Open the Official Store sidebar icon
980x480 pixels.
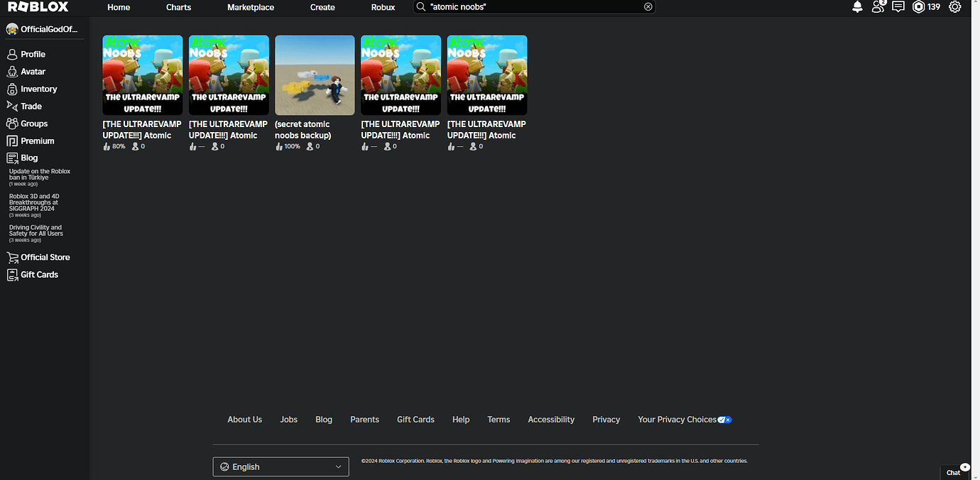[x=45, y=257]
